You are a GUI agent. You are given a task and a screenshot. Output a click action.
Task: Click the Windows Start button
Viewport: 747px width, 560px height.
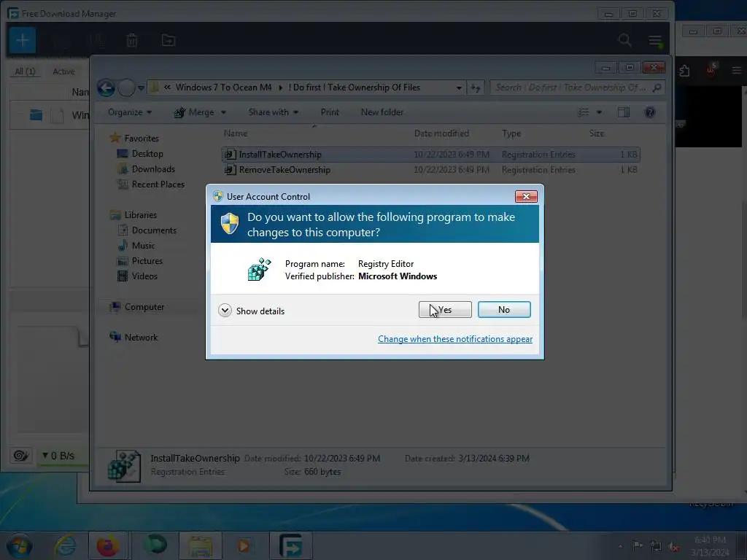20,546
